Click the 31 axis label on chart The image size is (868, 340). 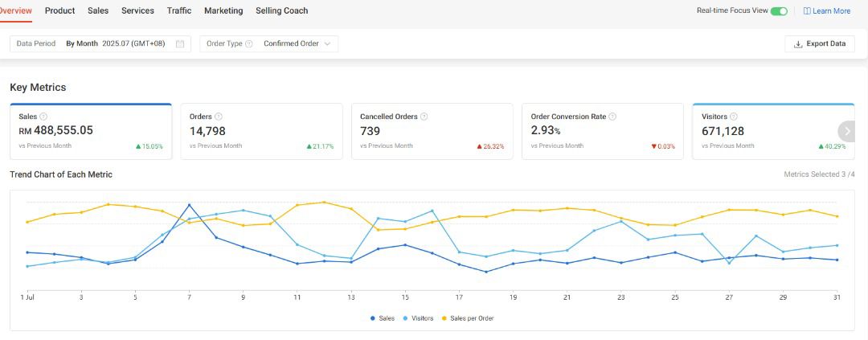tap(837, 298)
